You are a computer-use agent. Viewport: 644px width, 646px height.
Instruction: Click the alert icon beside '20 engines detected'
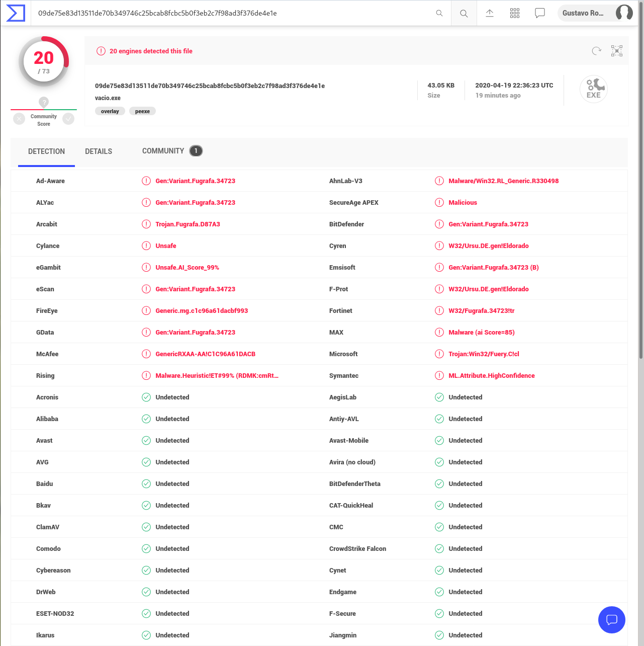[101, 51]
